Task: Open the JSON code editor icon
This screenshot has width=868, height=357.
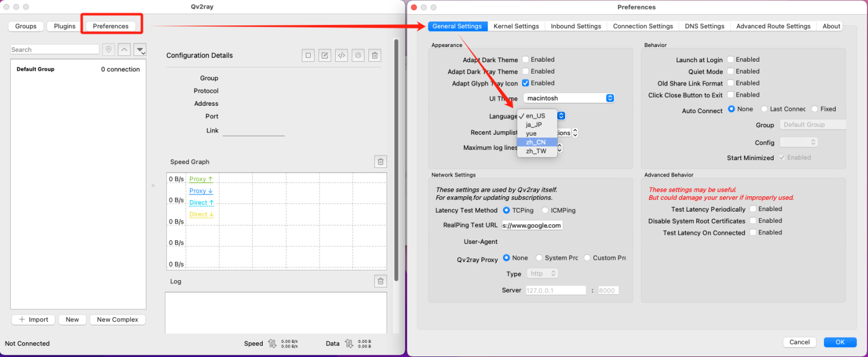Action: (341, 55)
